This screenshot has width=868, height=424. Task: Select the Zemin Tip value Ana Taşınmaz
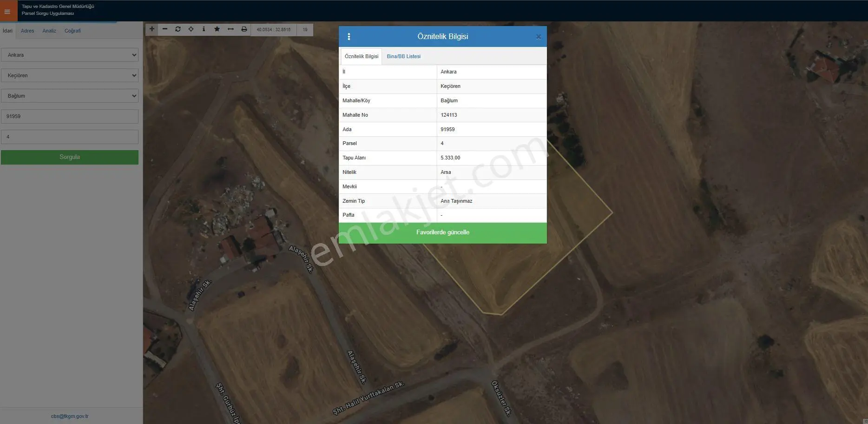click(x=456, y=201)
